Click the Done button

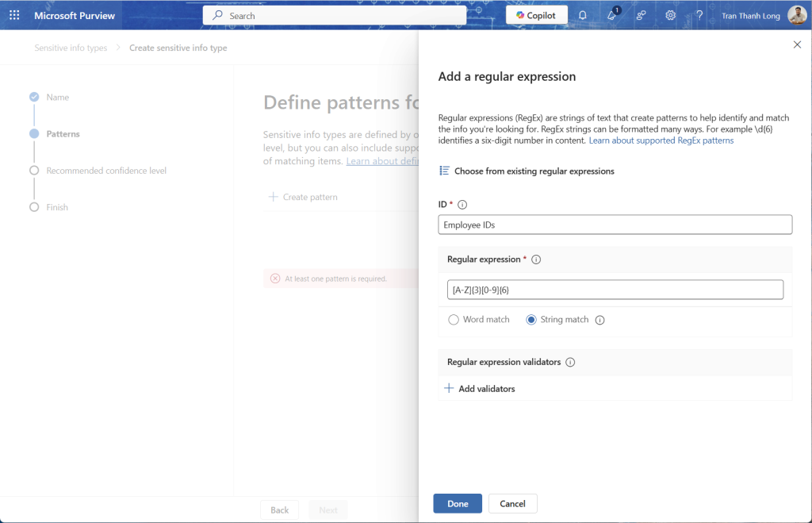tap(458, 503)
